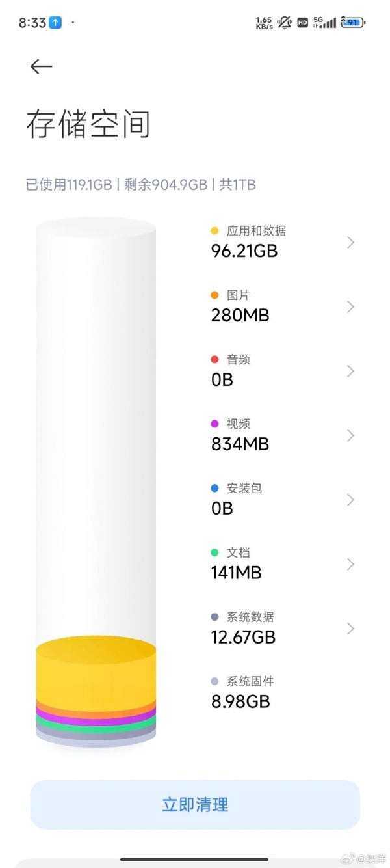This screenshot has height=868, width=390.
Task: Click the purple dot icon beside 视频
Action: coord(214,424)
